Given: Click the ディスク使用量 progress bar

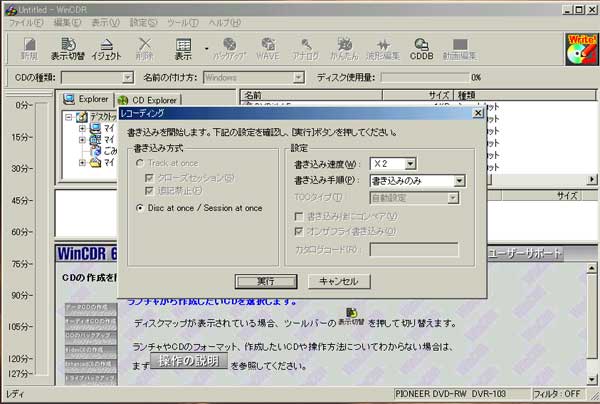Looking at the screenshot, I should [x=425, y=78].
